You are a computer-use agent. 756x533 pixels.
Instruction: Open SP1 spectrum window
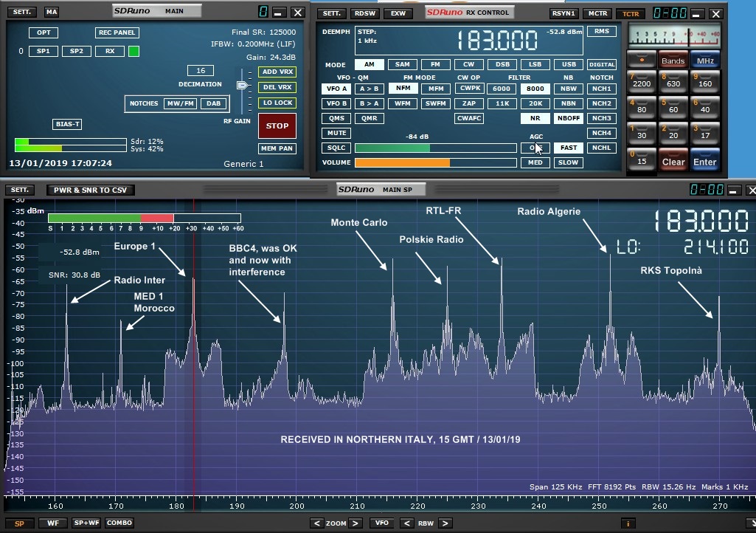coord(44,51)
